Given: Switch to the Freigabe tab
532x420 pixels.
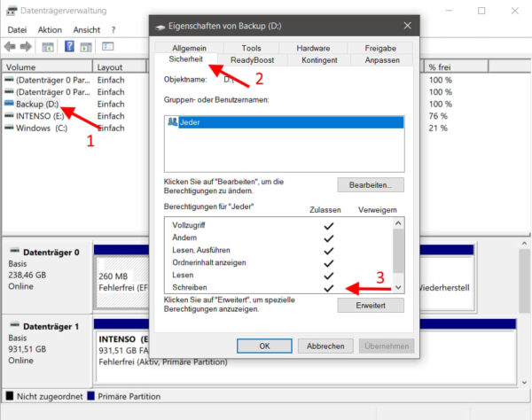Looking at the screenshot, I should 380,48.
